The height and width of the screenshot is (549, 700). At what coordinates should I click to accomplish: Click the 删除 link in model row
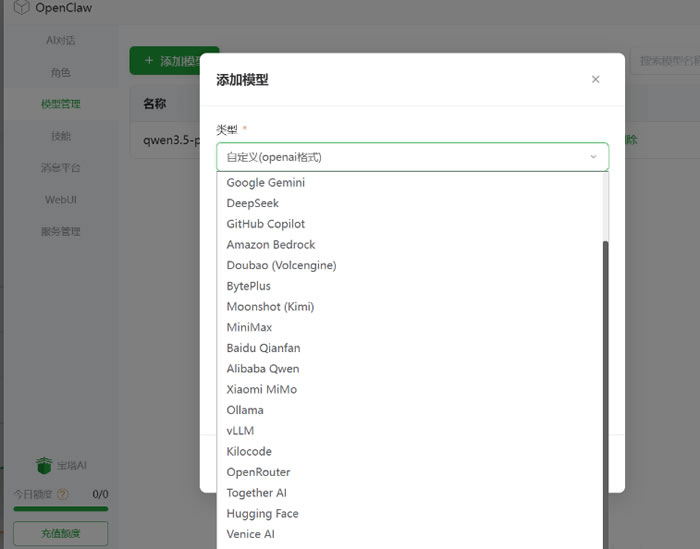pyautogui.click(x=630, y=140)
